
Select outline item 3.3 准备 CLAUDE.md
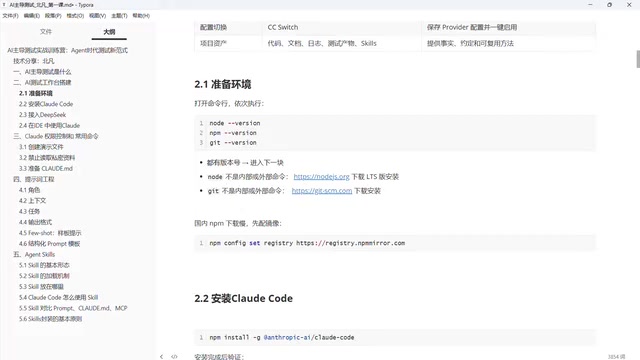coord(45,169)
